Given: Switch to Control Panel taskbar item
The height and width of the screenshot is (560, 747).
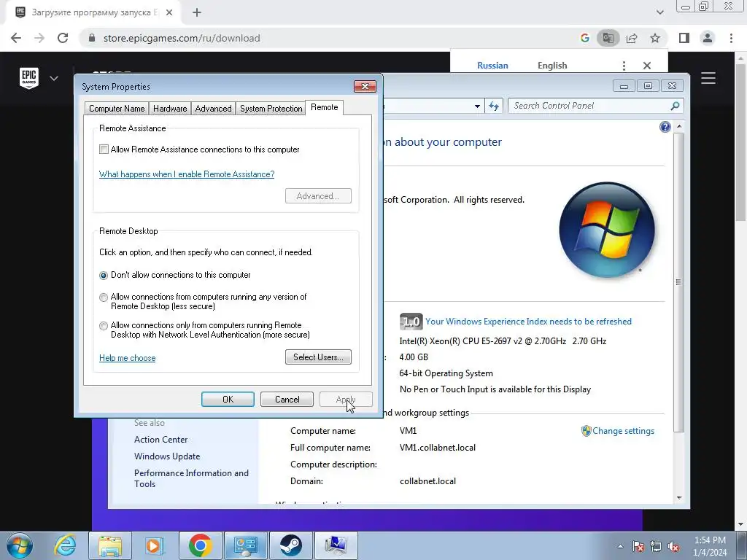Looking at the screenshot, I should coord(245,545).
